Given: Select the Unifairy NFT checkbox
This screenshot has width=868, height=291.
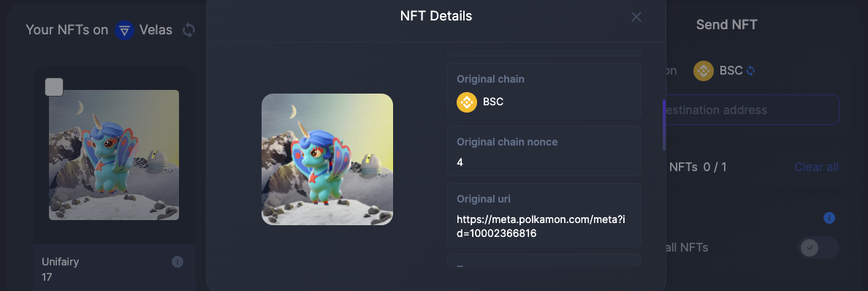Looking at the screenshot, I should click(53, 87).
